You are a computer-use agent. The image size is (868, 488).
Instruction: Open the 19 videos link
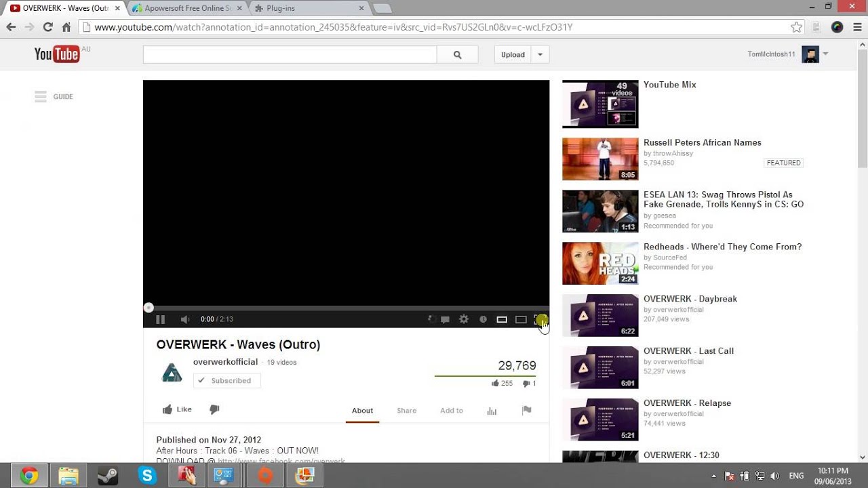click(x=281, y=363)
